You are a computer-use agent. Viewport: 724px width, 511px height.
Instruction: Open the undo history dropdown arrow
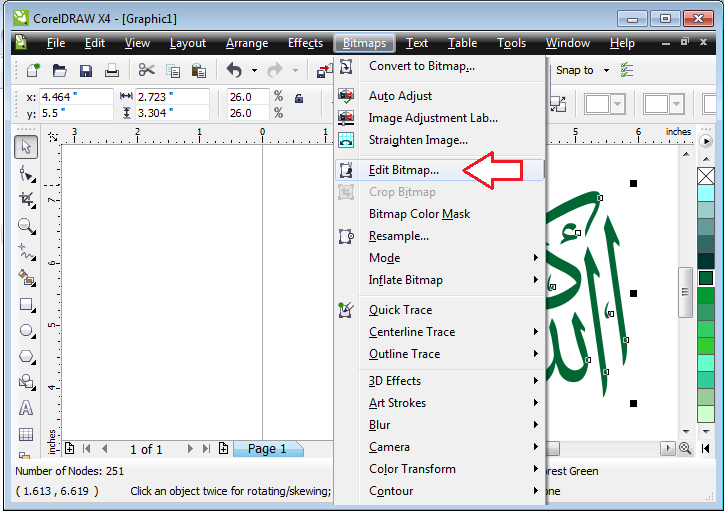tap(254, 70)
